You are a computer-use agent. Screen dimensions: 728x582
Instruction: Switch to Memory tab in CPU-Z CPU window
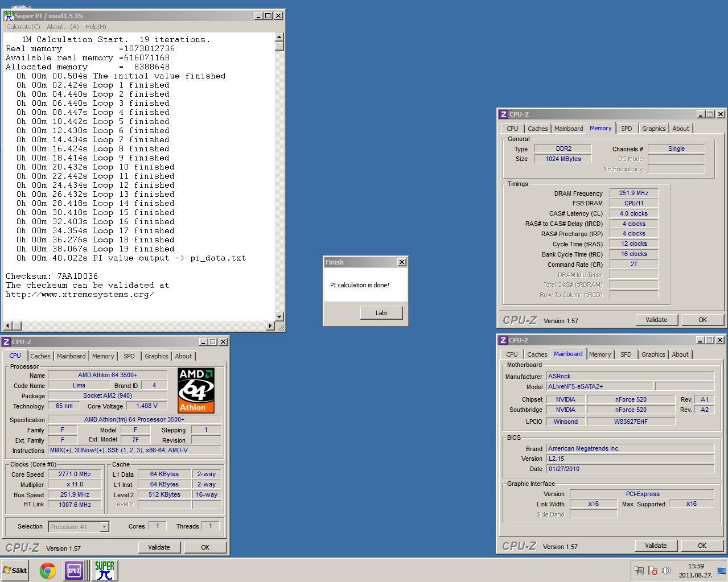[103, 356]
